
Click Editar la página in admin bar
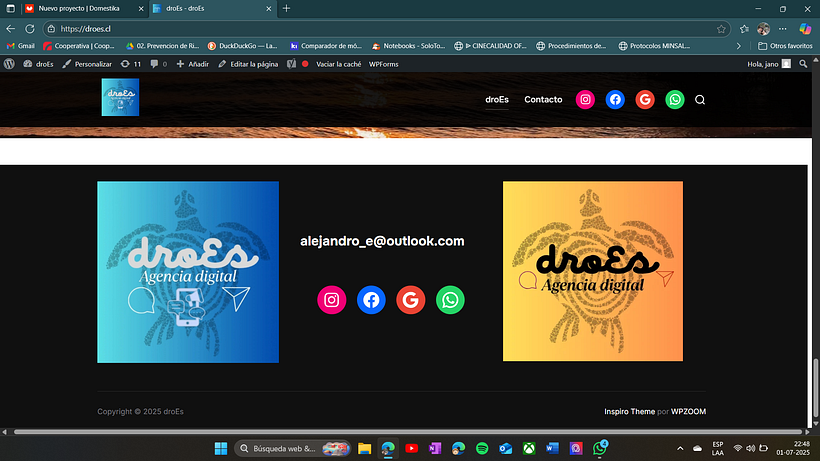pos(248,63)
